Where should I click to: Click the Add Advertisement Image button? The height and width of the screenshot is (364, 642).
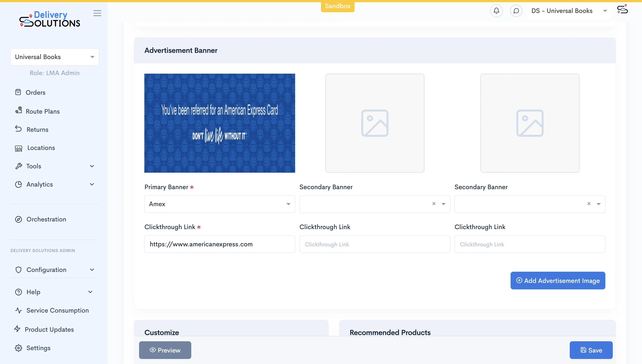pyautogui.click(x=558, y=281)
